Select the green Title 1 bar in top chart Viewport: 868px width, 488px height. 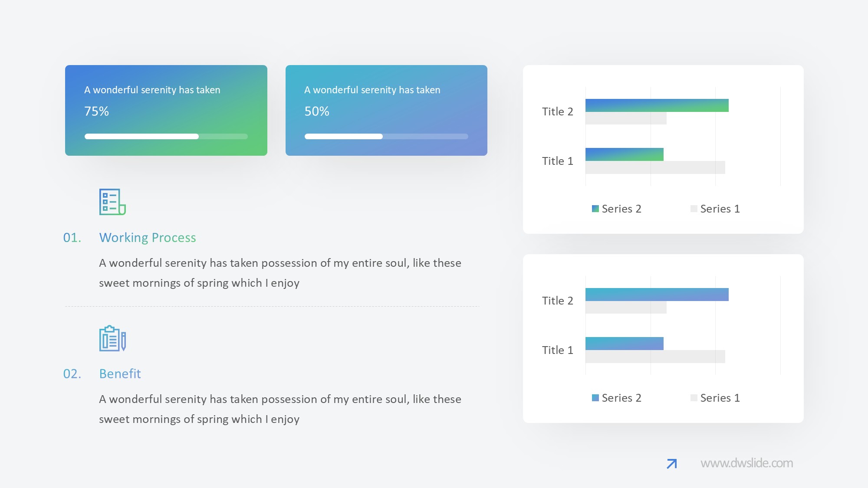[624, 154]
